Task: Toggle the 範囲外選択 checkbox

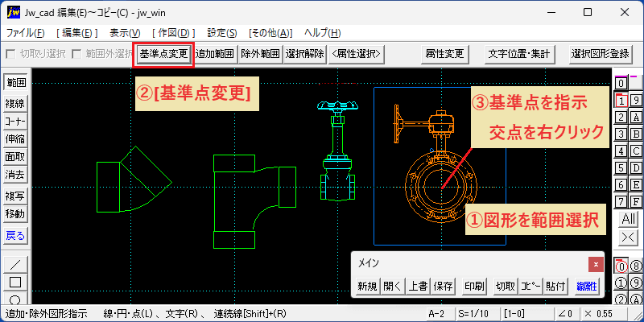Action: click(x=76, y=53)
